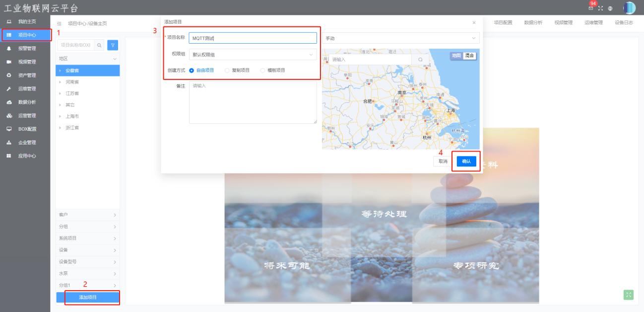Screen dimensions: 644x312
Task: Select the 模板项目 radio option
Action: click(262, 71)
